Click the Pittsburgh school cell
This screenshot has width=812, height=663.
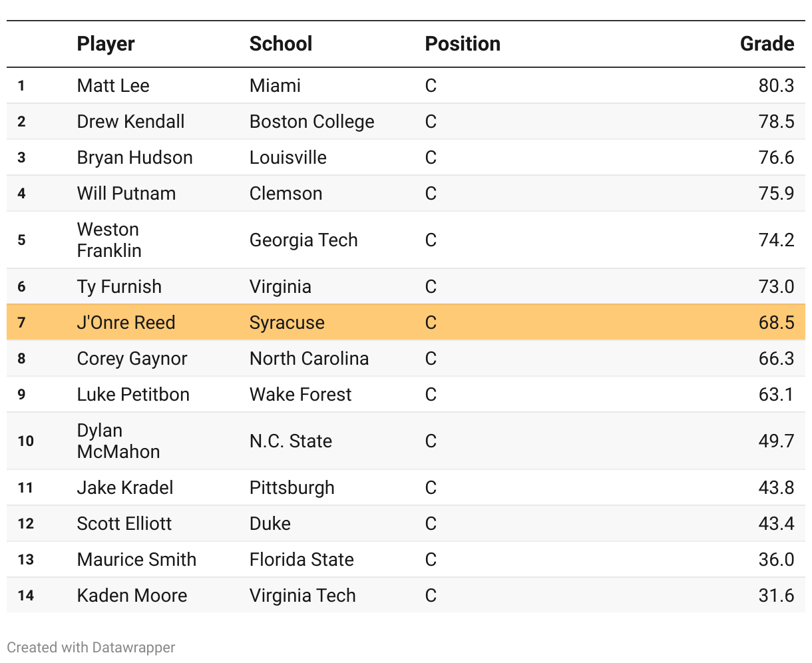[x=292, y=488]
